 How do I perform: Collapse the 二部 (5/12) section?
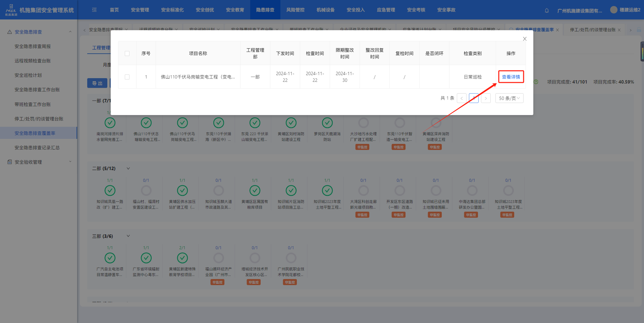(128, 168)
